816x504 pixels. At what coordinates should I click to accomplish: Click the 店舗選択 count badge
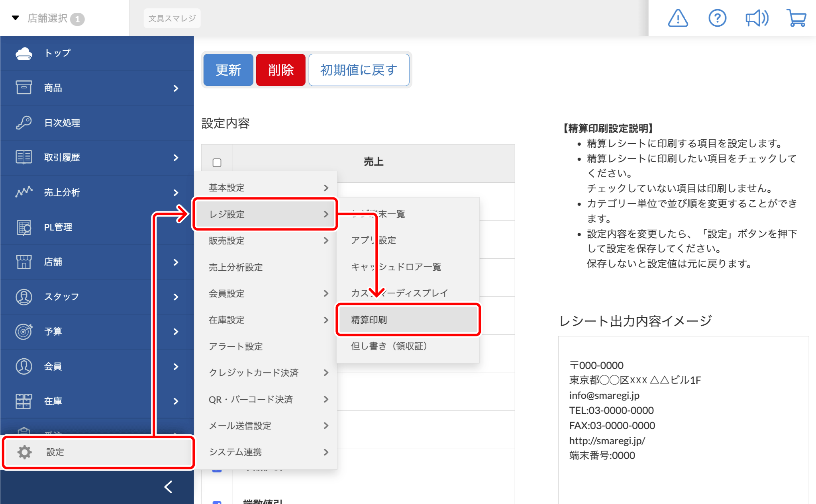[x=77, y=19]
